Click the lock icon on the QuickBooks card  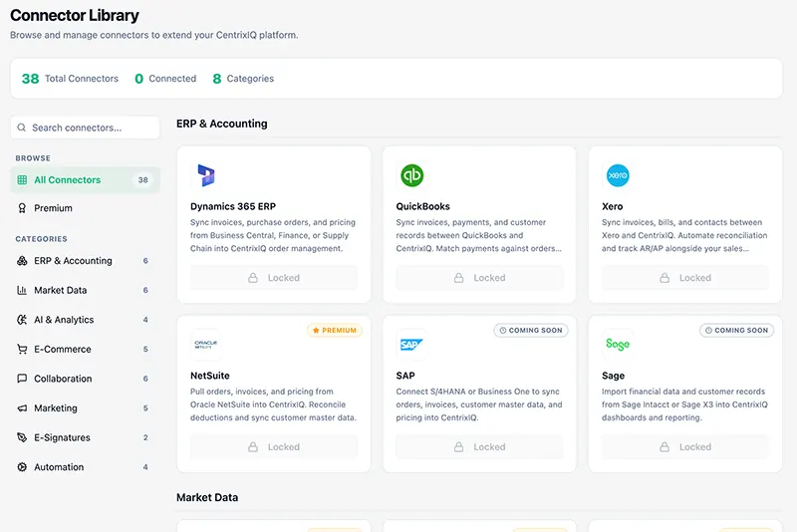458,278
